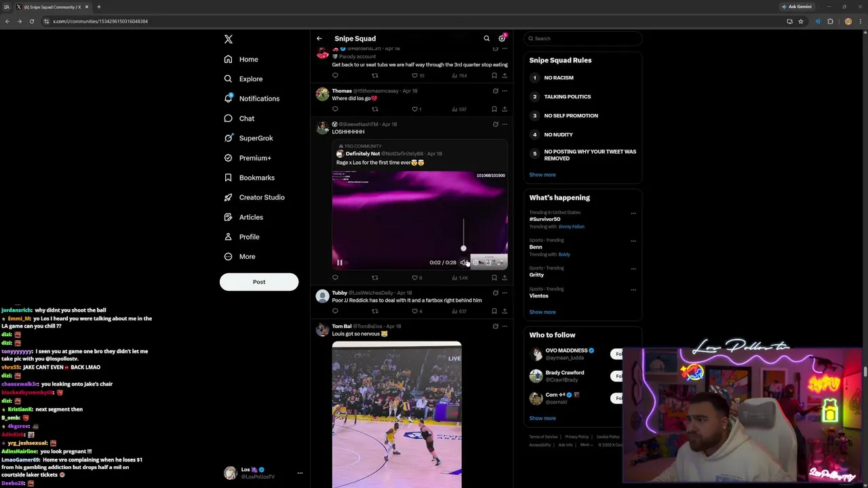This screenshot has height=488, width=868.
Task: Open OVO MADDNESS profile suggestion
Action: tap(566, 350)
